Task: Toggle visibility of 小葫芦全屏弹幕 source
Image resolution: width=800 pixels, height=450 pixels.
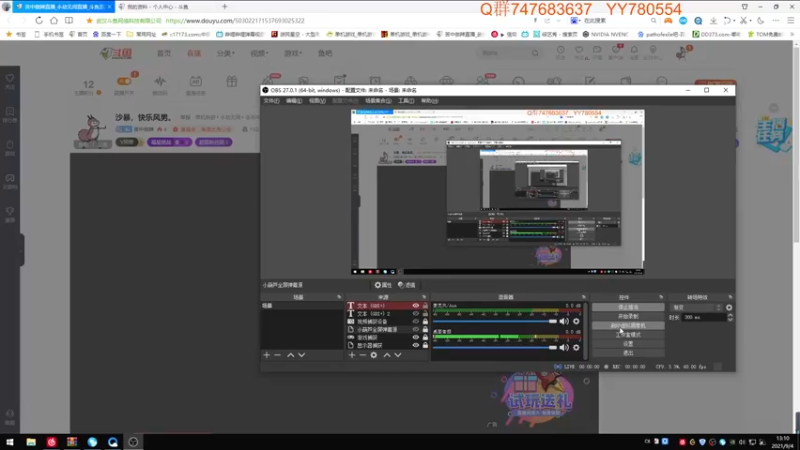Action: click(x=416, y=330)
